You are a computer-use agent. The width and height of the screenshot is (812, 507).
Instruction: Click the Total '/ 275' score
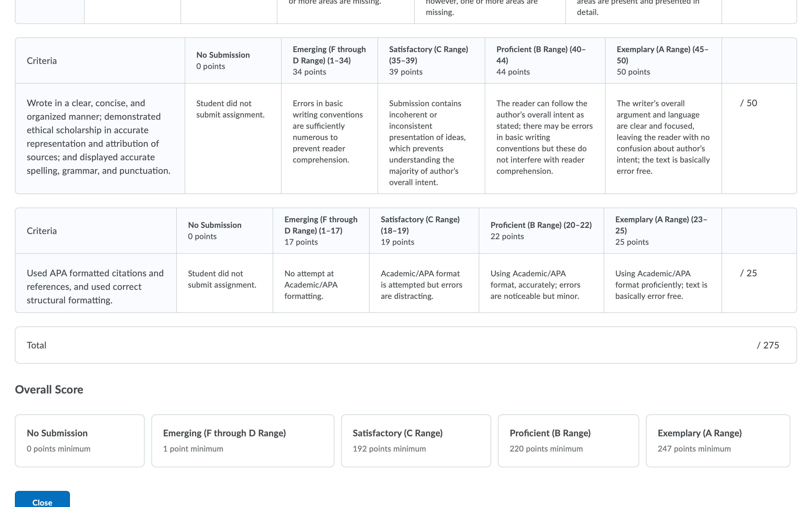tap(768, 345)
